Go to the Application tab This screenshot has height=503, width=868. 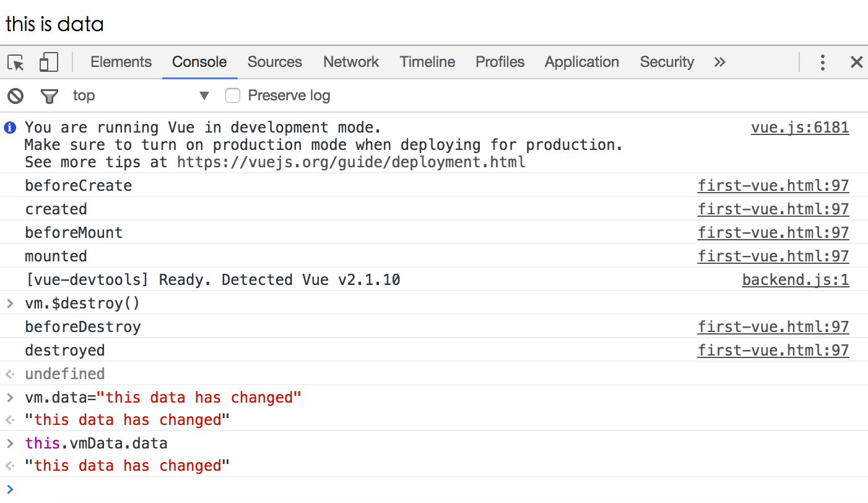(x=581, y=63)
